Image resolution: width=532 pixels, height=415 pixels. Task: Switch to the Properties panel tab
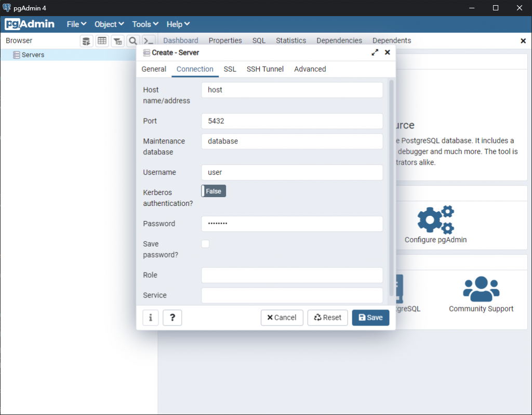click(225, 41)
